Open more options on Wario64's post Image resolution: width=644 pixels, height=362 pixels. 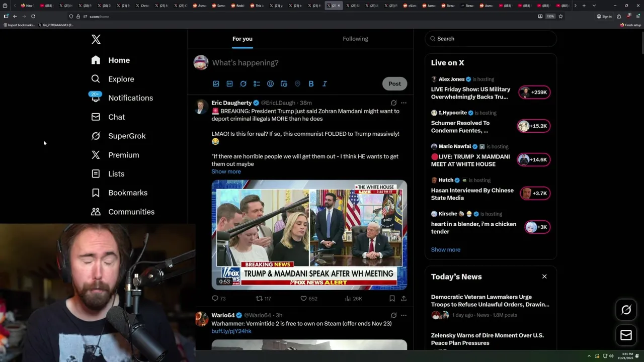pos(404,315)
